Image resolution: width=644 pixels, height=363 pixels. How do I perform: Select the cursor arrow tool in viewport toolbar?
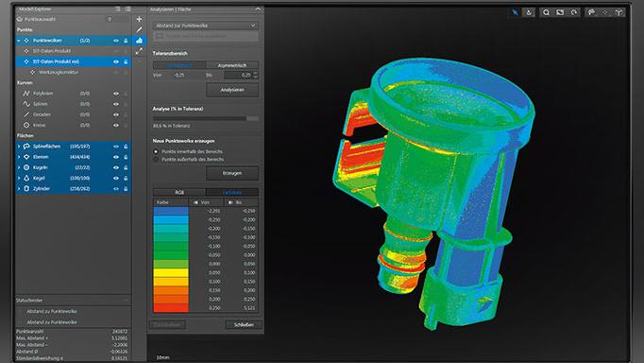coord(515,12)
